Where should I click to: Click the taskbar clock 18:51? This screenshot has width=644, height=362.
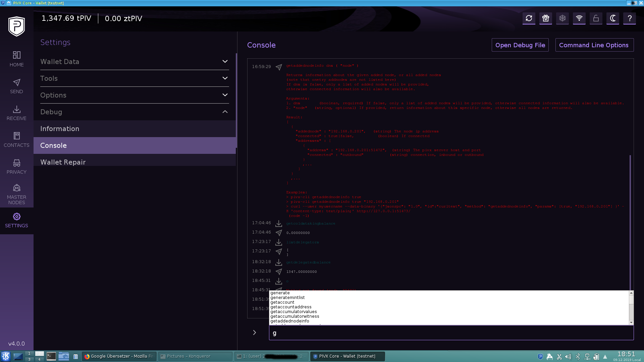click(x=627, y=354)
